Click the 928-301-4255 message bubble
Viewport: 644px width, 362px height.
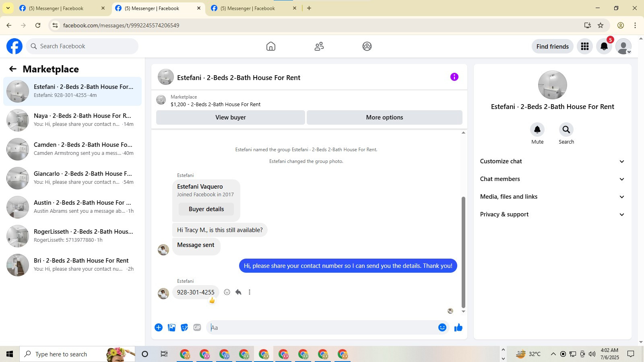click(x=196, y=292)
